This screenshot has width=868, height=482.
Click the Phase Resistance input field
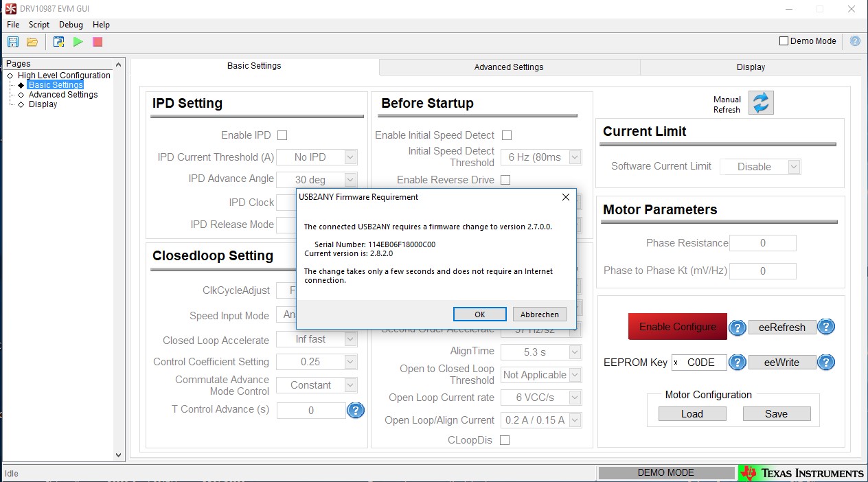coord(763,243)
